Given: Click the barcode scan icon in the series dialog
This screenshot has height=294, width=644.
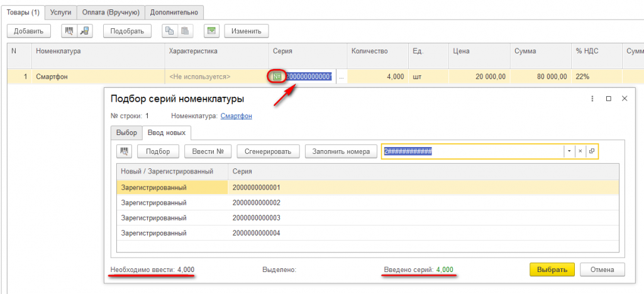Looking at the screenshot, I should [124, 151].
